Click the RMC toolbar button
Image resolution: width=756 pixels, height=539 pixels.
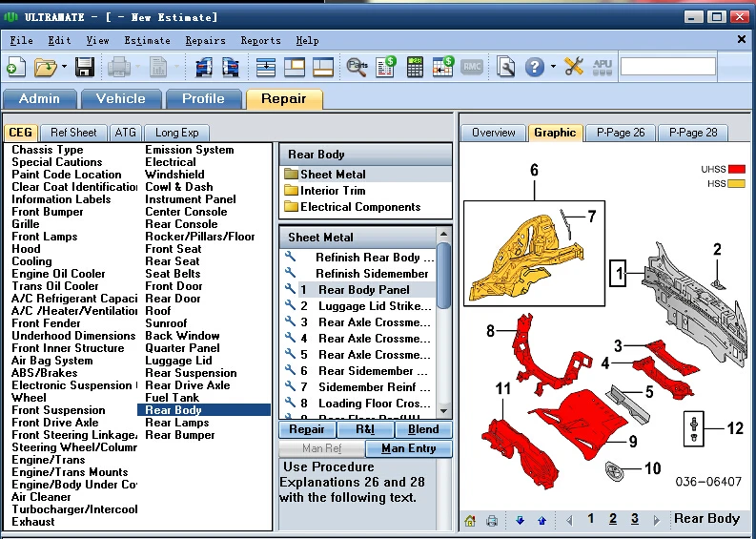pos(472,67)
